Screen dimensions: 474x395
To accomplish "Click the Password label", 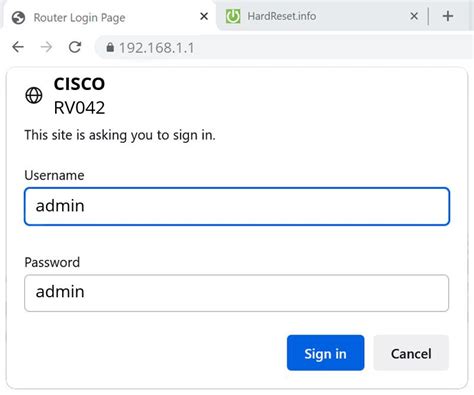I will [x=52, y=262].
